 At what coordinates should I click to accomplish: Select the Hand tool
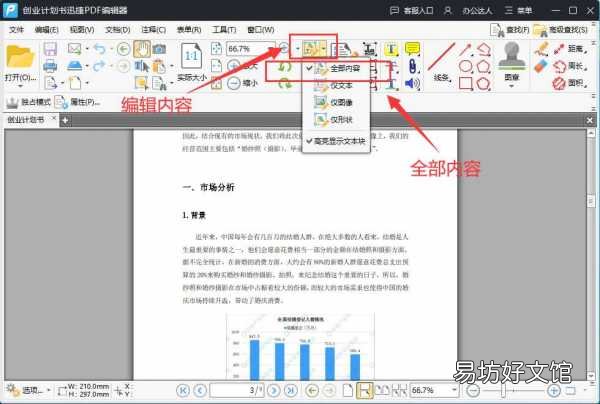pos(142,49)
